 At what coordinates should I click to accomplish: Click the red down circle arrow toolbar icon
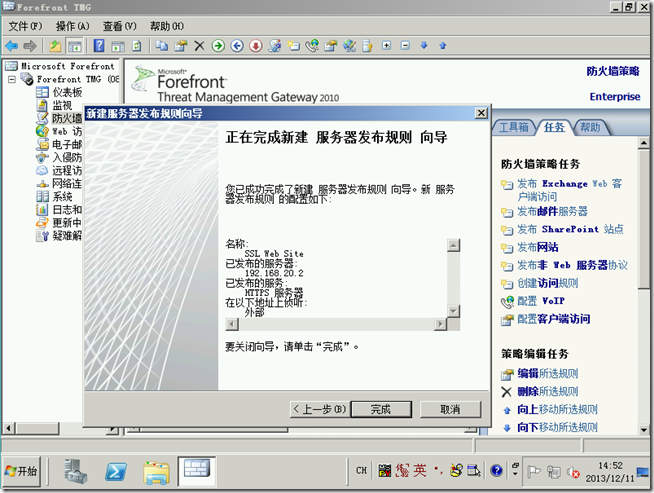pyautogui.click(x=256, y=46)
